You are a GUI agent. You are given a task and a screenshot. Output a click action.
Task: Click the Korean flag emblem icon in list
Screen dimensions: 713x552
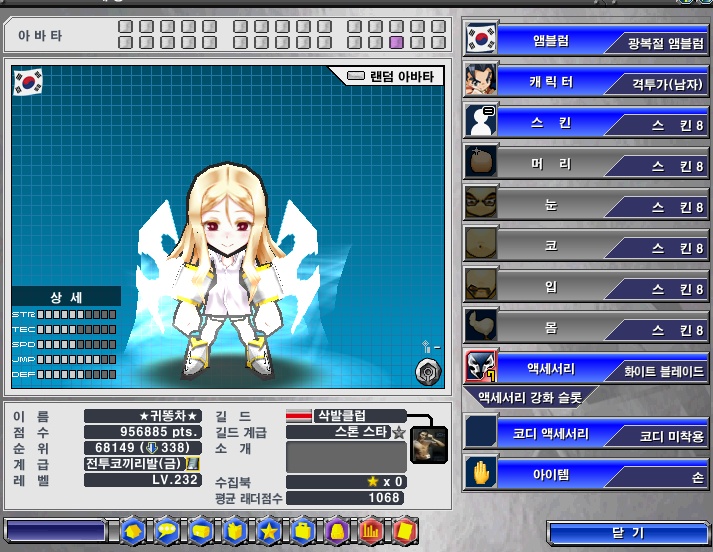click(481, 39)
